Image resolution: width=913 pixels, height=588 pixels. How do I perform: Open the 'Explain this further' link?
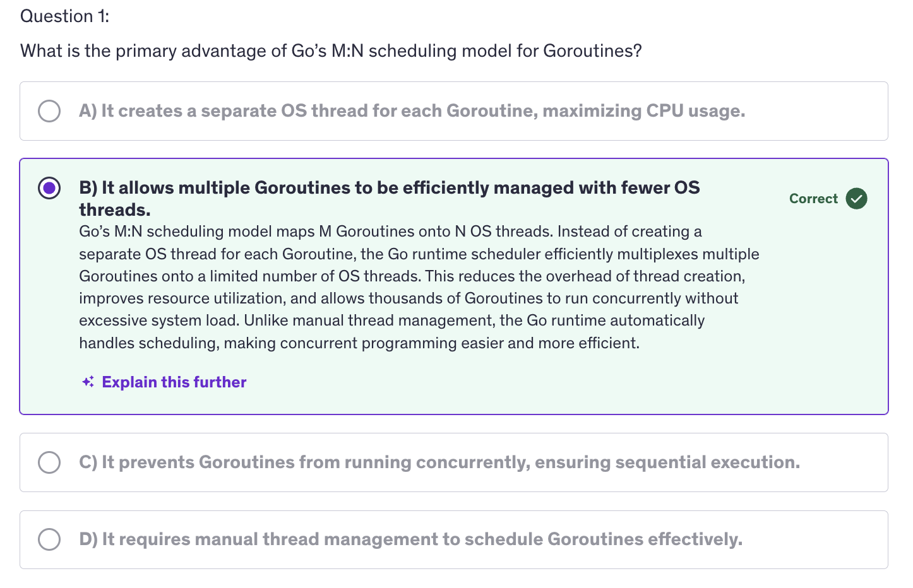[x=174, y=382]
